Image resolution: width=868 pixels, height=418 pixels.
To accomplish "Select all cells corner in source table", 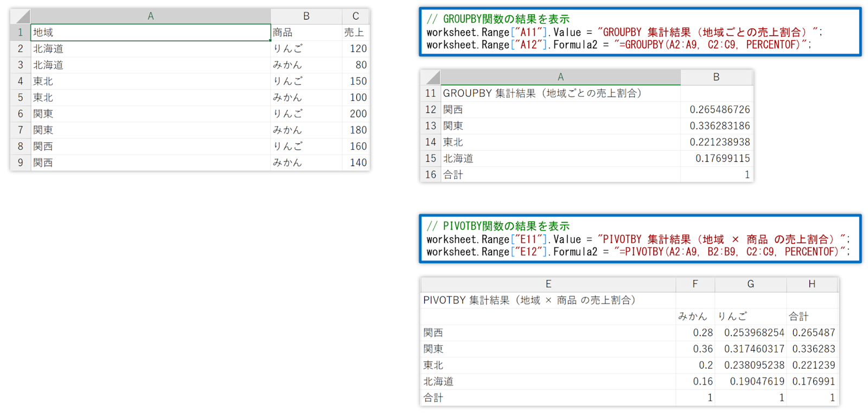I will click(x=20, y=16).
